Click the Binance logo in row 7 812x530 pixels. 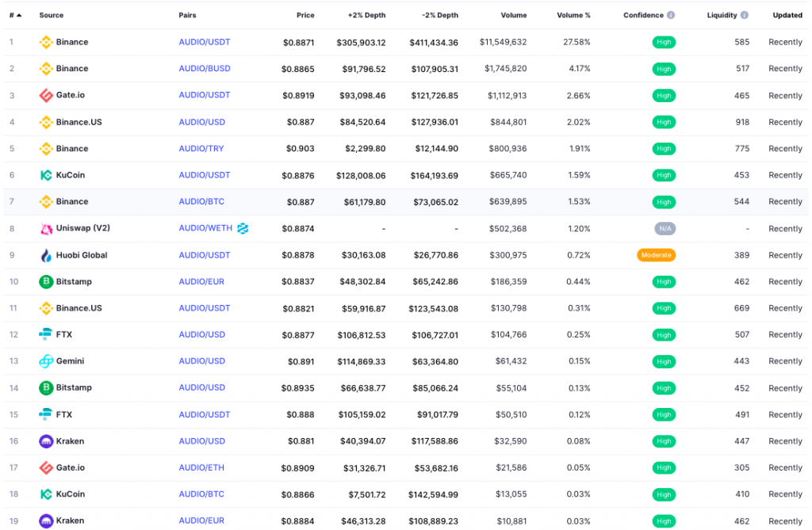click(x=46, y=202)
